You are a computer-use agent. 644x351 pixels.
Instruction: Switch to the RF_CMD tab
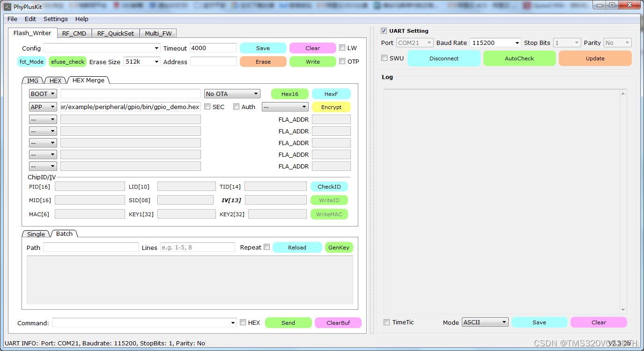point(74,33)
